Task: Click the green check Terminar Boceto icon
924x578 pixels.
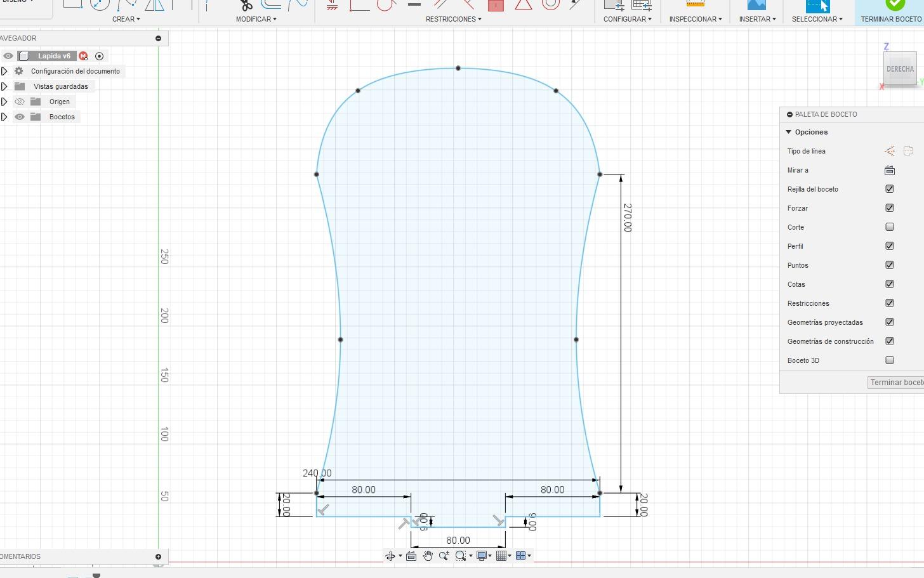Action: tap(895, 4)
